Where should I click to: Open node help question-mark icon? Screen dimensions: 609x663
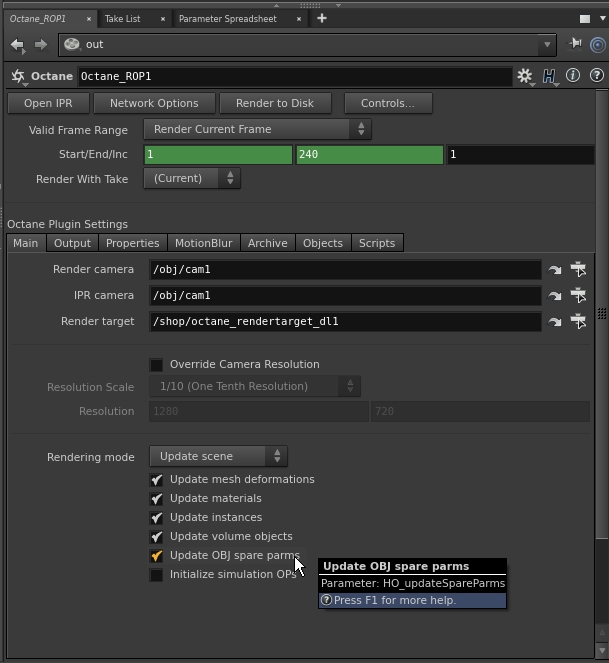[597, 76]
